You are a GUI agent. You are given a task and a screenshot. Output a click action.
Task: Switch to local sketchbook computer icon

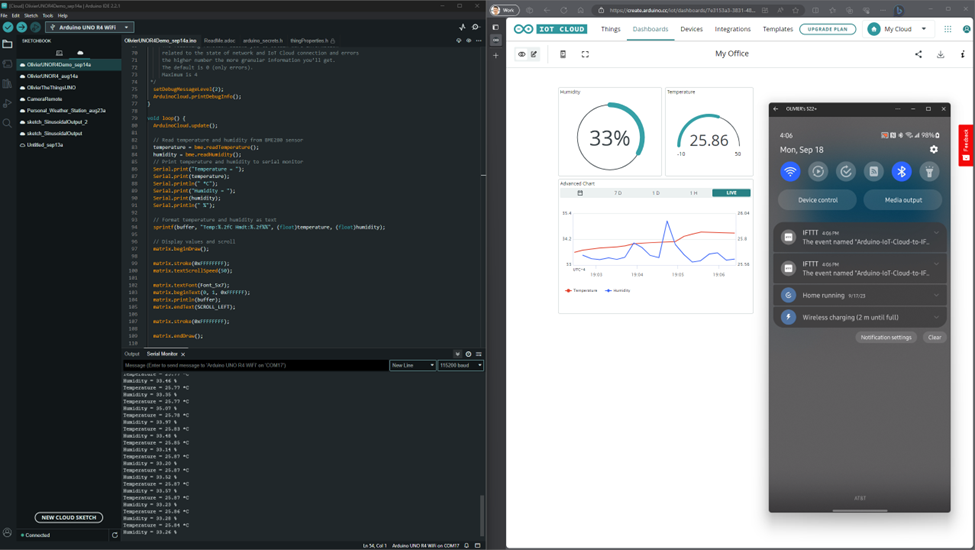click(x=59, y=53)
